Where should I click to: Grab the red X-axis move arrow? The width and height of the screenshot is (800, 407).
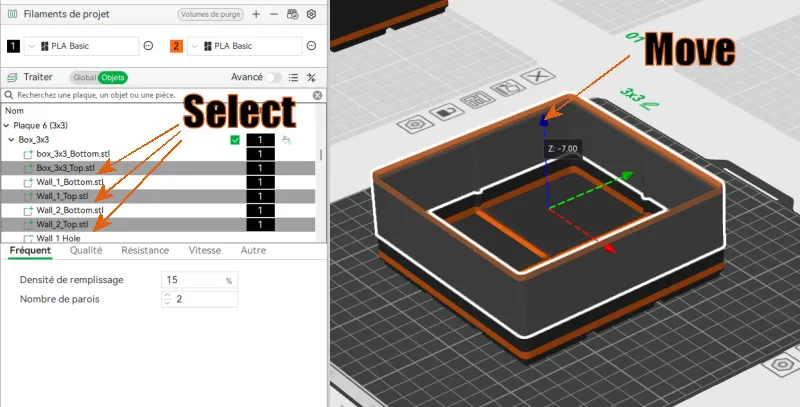click(x=609, y=248)
